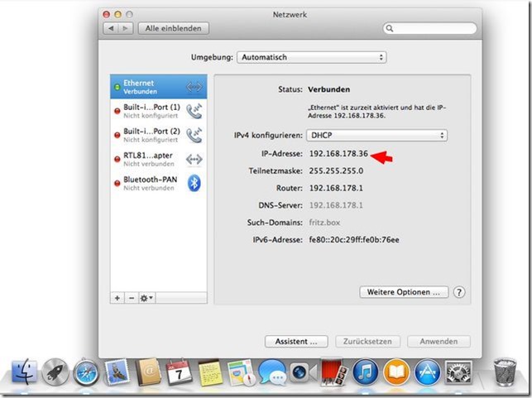Open the Umgebung dropdown
Image resolution: width=532 pixels, height=398 pixels.
tap(311, 58)
